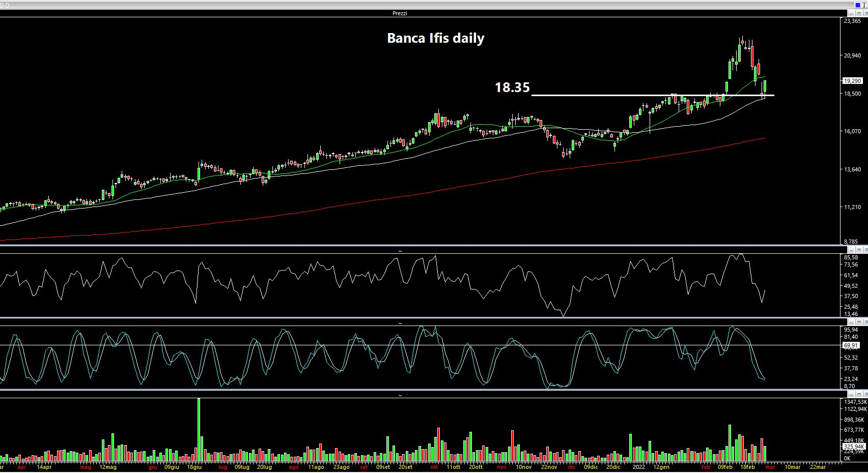Viewport: 868px width, 473px height.
Task: Click the 25,48 RSI axis value
Action: point(851,307)
